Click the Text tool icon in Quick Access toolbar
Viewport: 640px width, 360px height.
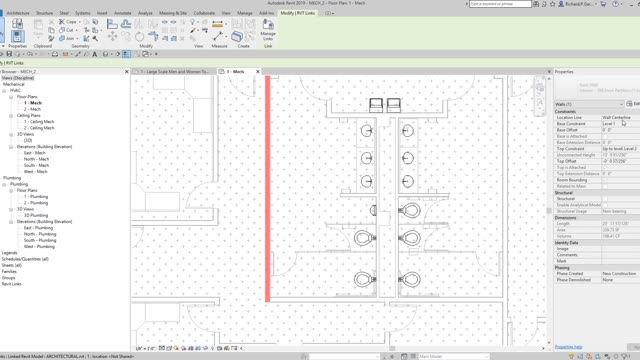pyautogui.click(x=95, y=54)
